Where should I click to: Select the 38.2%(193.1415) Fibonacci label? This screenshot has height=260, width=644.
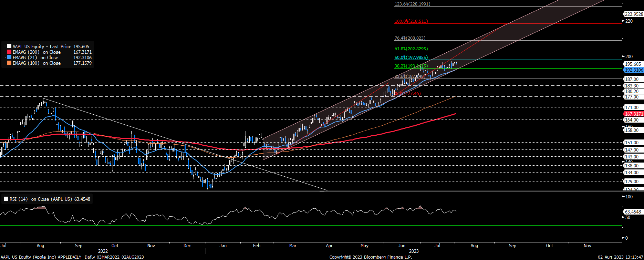click(411, 66)
